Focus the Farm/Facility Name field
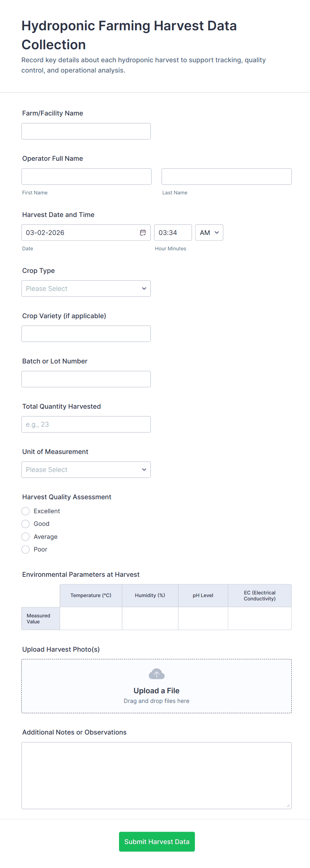Screen dimensions: 310x868 (x=86, y=131)
